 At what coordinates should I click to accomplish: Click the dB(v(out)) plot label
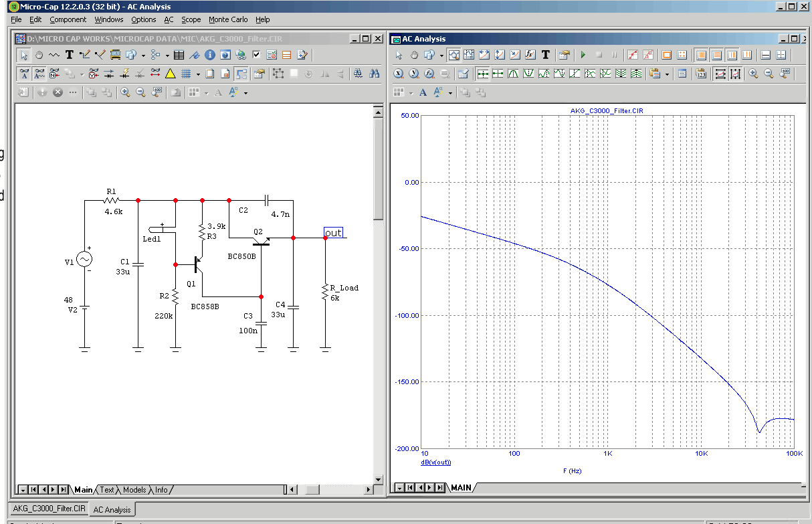435,462
